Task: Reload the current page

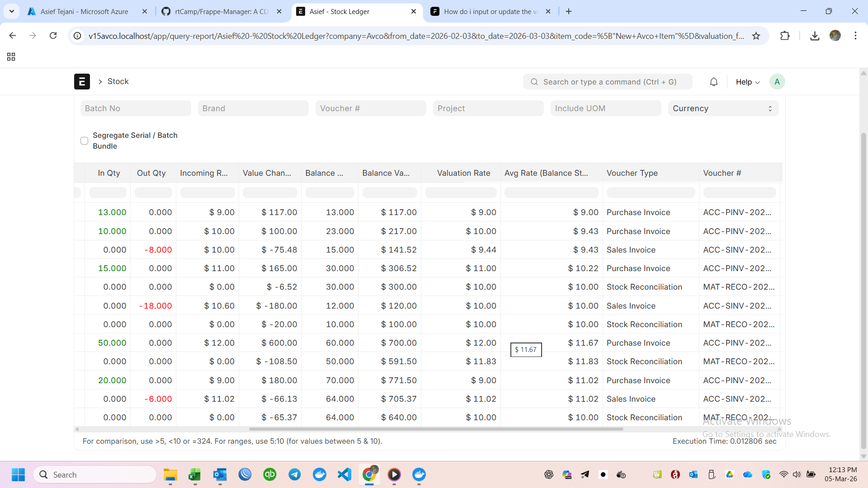Action: 53,36
